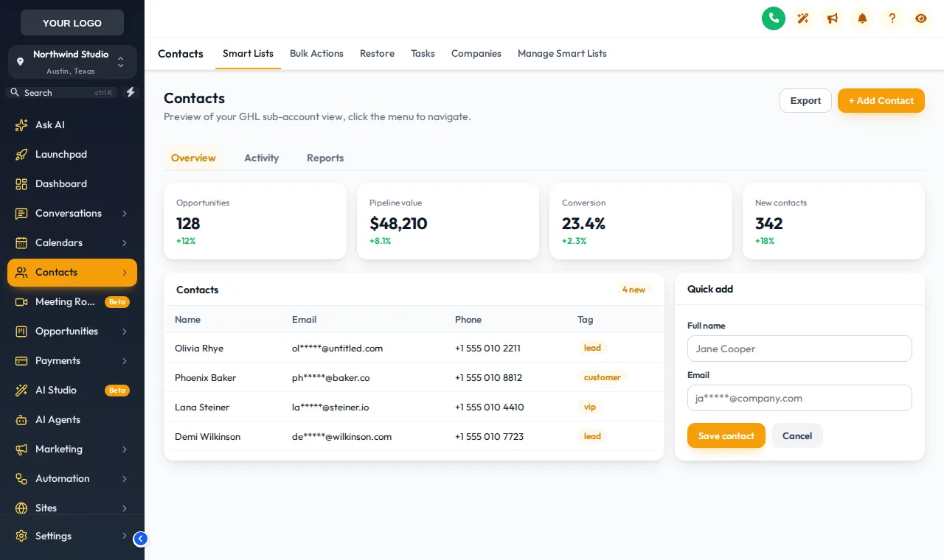Click the sidebar Search box
944x560 pixels.
pos(62,93)
